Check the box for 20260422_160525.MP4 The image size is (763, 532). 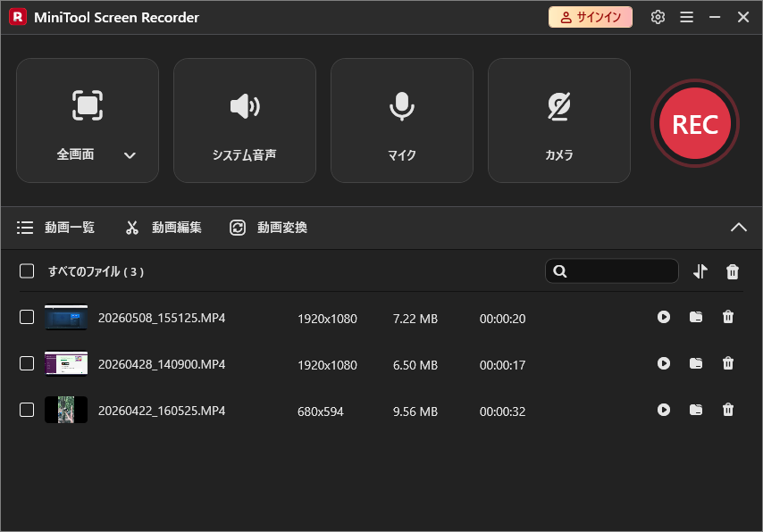[x=27, y=410]
